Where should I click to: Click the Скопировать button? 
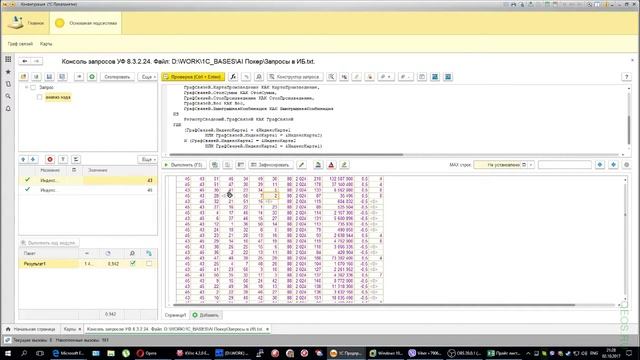tap(117, 77)
